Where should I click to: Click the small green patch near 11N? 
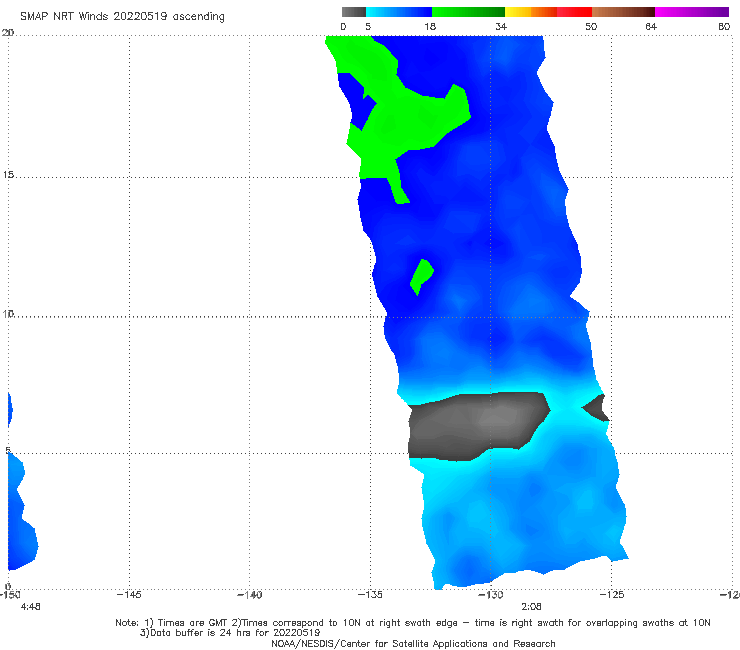pos(421,277)
